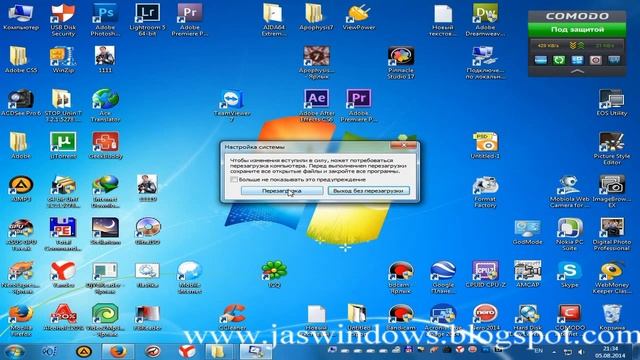Select the Google Планета icon

(x=443, y=278)
